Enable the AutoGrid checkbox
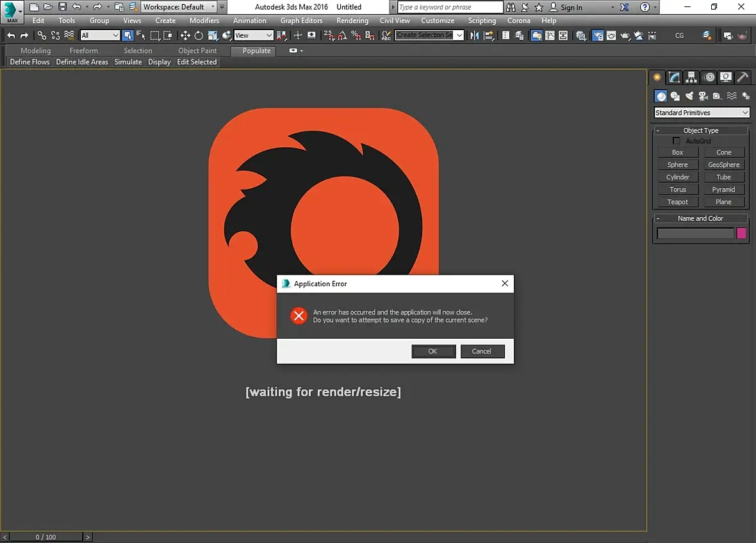 point(676,141)
